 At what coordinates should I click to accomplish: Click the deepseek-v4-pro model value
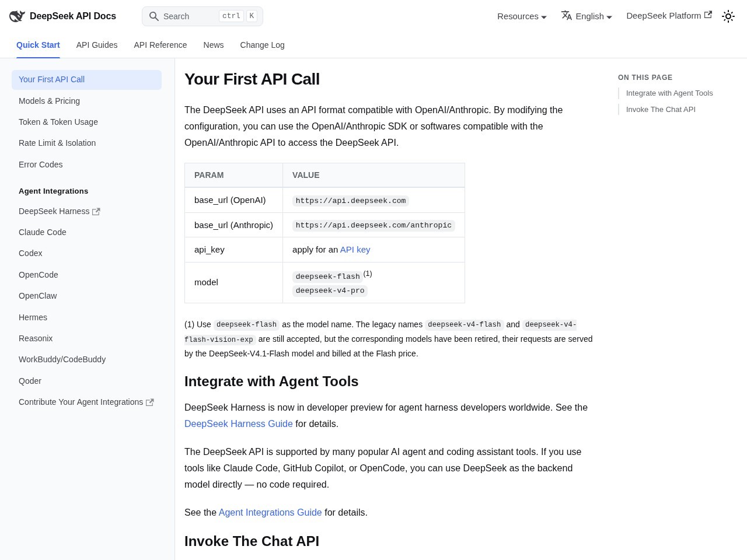[x=330, y=290]
